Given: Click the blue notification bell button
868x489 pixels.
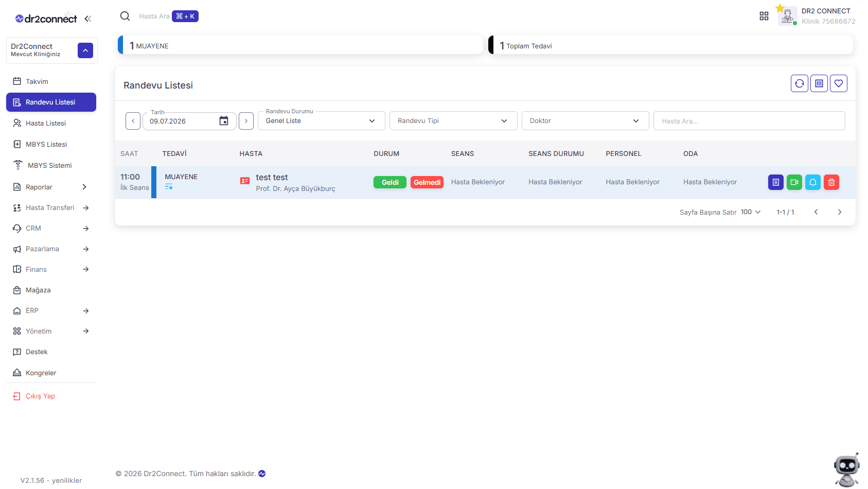Looking at the screenshot, I should [813, 182].
